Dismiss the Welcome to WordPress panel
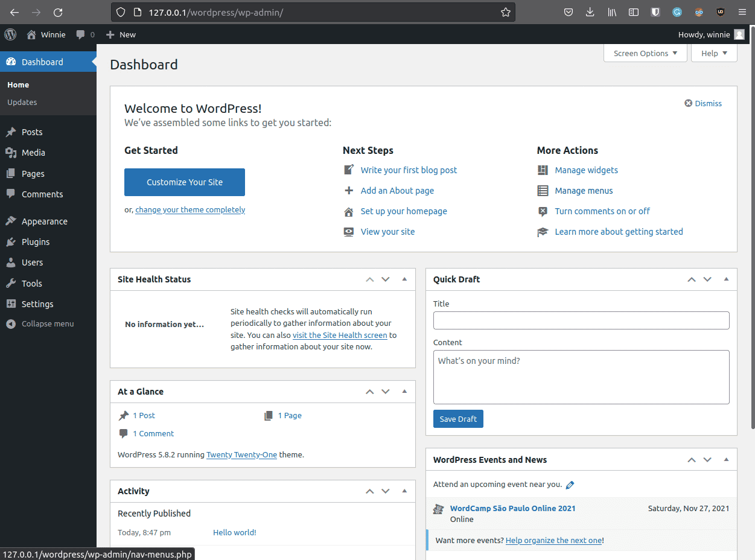Screen dimensions: 755x560 point(703,103)
